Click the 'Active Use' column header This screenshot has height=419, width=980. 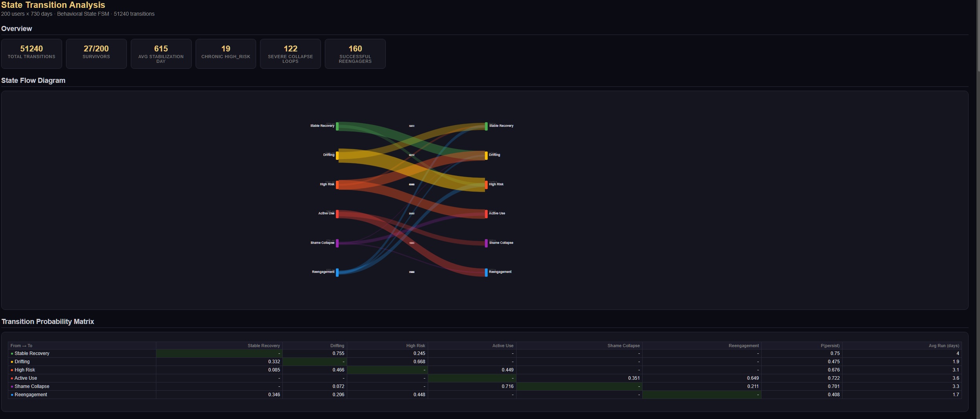click(472, 346)
